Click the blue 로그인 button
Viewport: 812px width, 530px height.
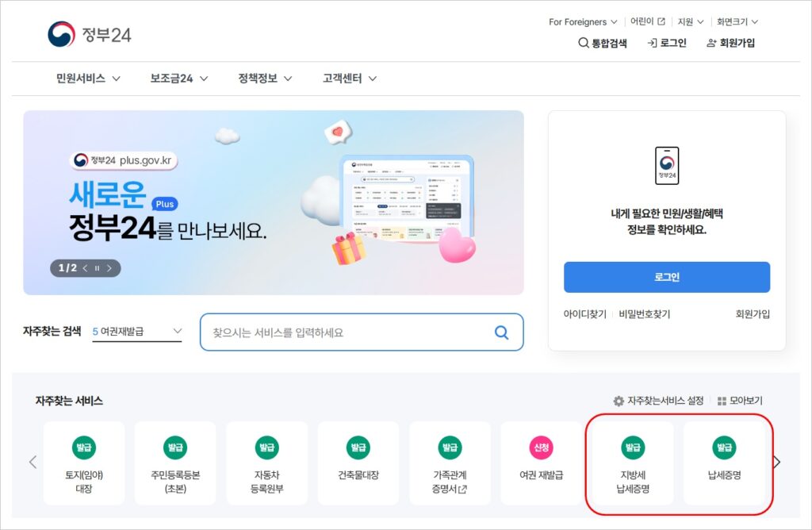[x=666, y=277]
